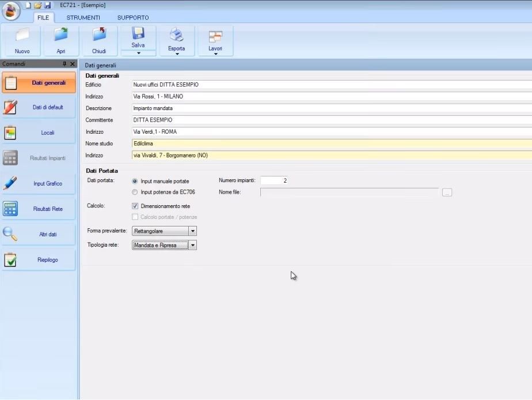Viewport: 532px width, 400px height.
Task: Click the Esporta printer icon
Action: 176,35
